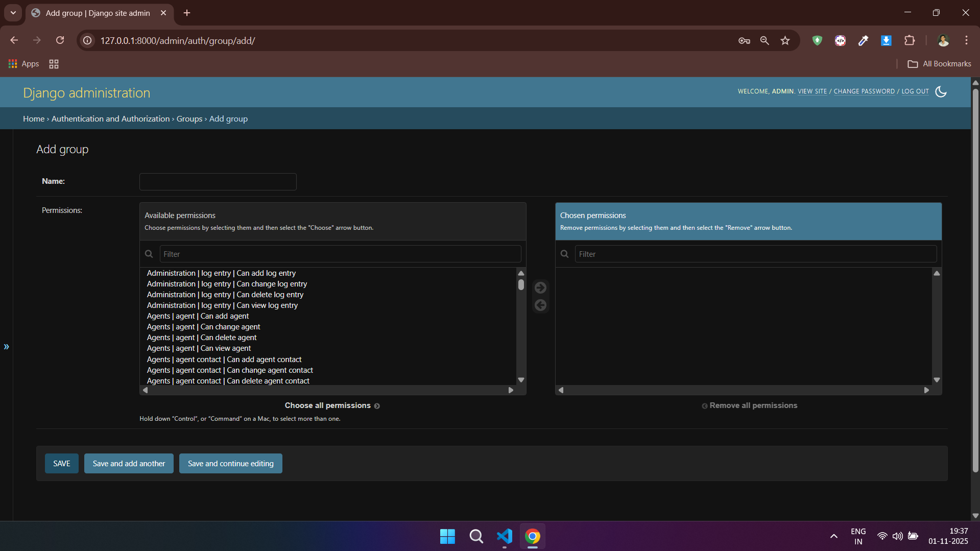Select 'Can add agent contact' permission
980x551 pixels.
328,360
